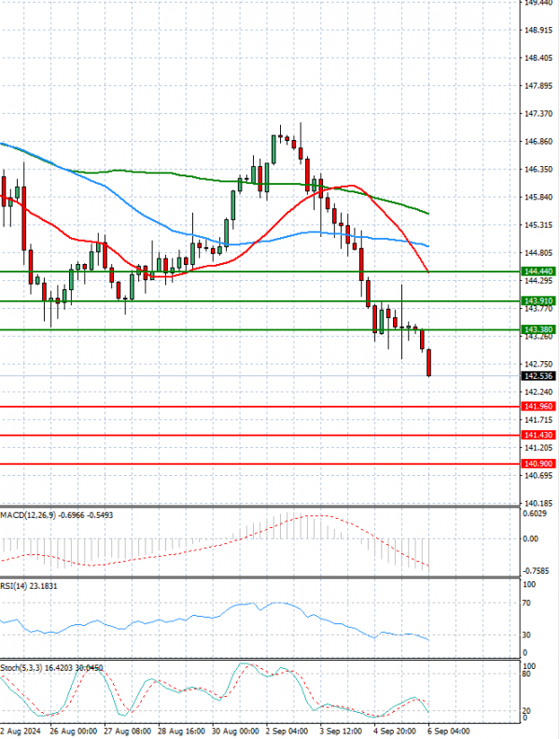
Task: Select the 143.910 green level price tag
Action: pyautogui.click(x=537, y=300)
